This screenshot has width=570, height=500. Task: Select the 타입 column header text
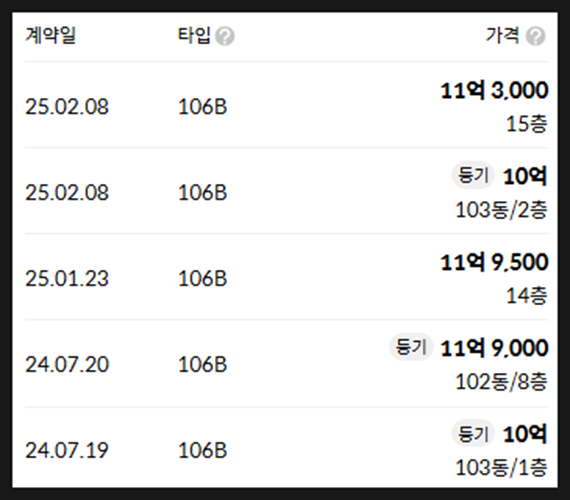pos(194,36)
